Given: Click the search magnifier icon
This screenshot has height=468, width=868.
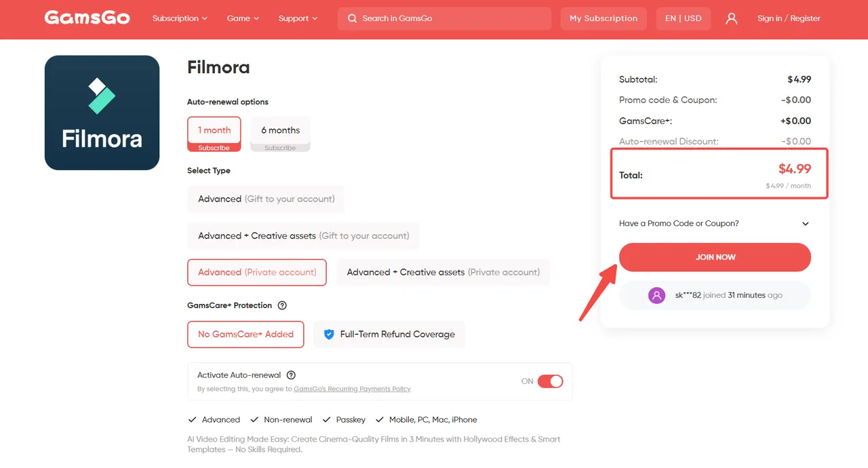Looking at the screenshot, I should 352,18.
